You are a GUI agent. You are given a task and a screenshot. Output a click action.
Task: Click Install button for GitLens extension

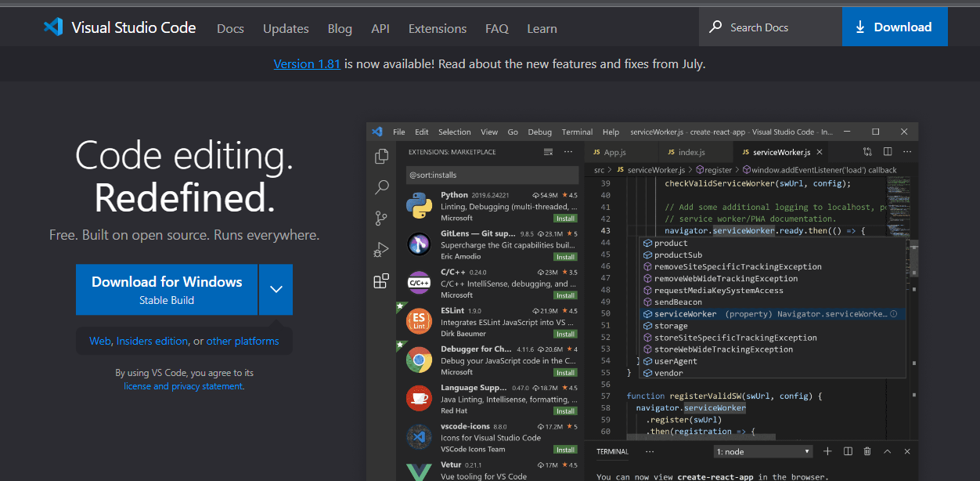[x=565, y=257]
